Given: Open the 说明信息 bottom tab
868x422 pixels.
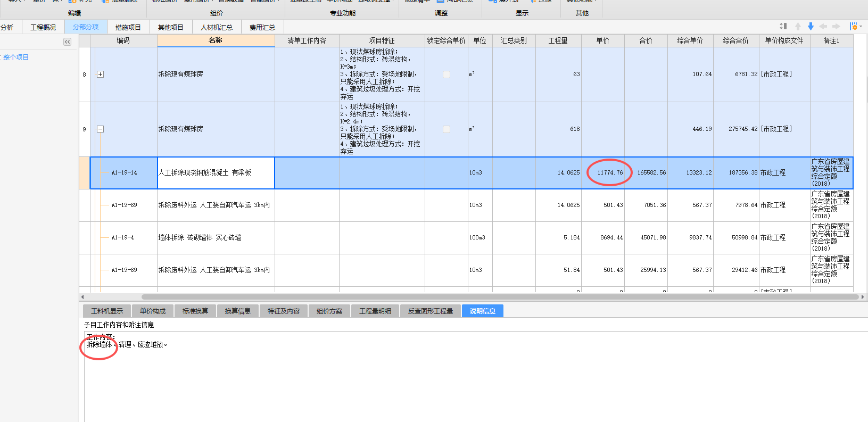Looking at the screenshot, I should [x=483, y=311].
